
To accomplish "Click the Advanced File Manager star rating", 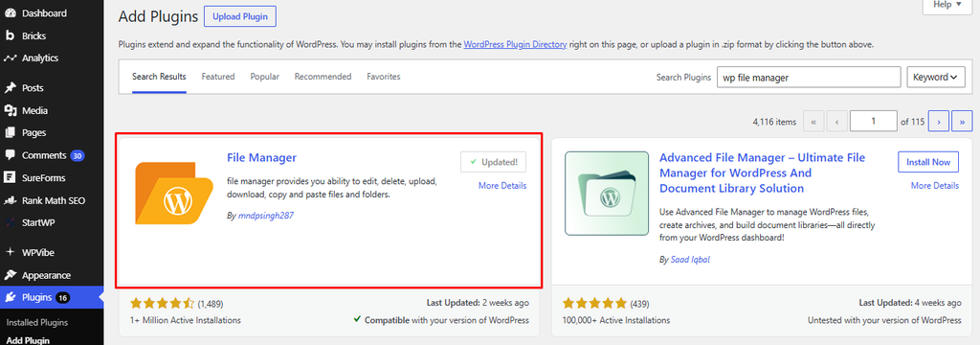I will coord(594,304).
